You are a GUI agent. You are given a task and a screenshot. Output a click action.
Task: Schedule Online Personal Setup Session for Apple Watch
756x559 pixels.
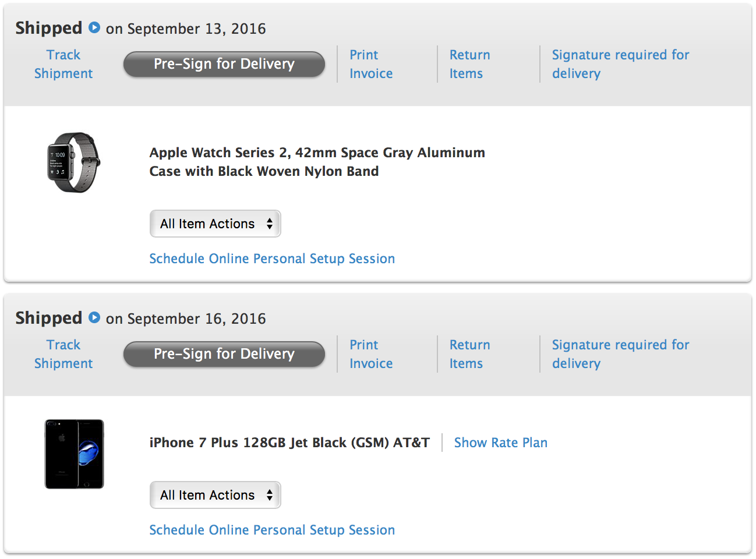(272, 259)
